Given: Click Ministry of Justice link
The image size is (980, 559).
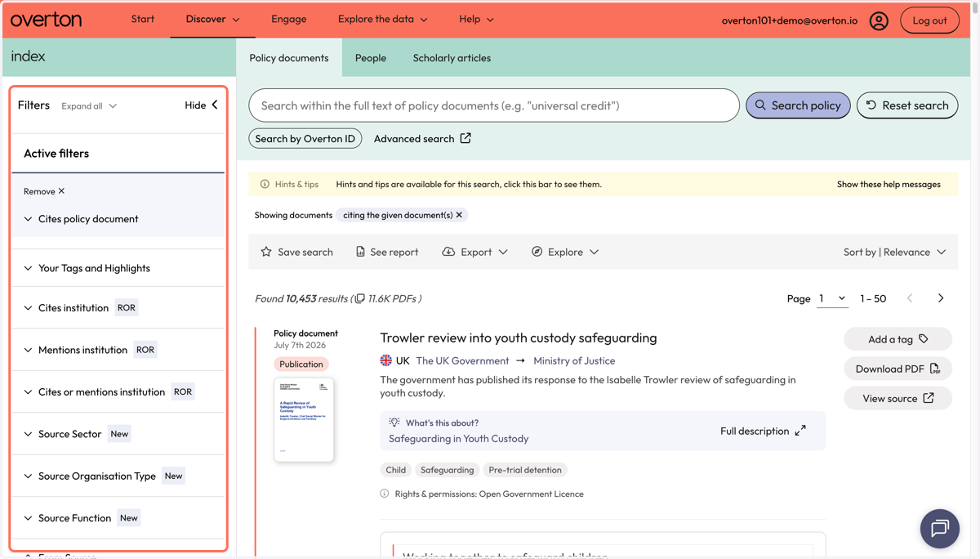Looking at the screenshot, I should 574,360.
